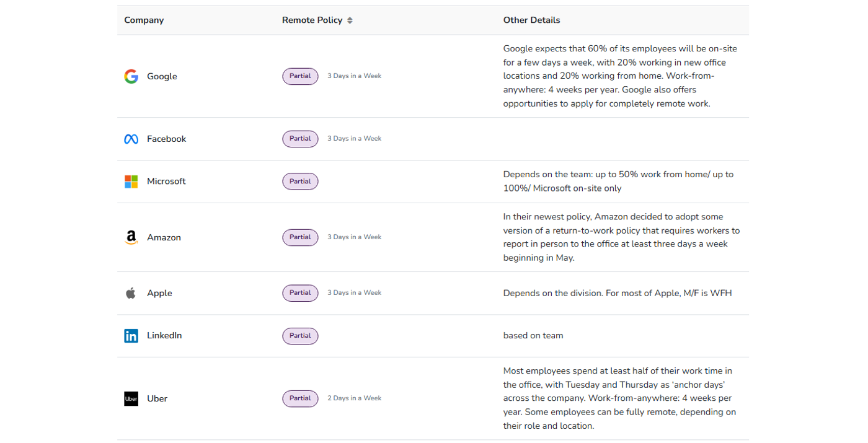Click the Other Details column header
Screen dimensions: 868x443
point(531,20)
